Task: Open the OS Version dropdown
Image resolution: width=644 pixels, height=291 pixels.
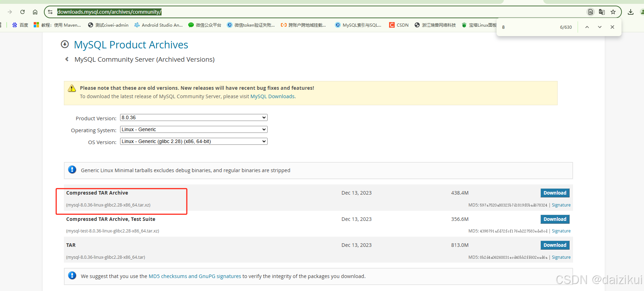Action: pyautogui.click(x=193, y=141)
